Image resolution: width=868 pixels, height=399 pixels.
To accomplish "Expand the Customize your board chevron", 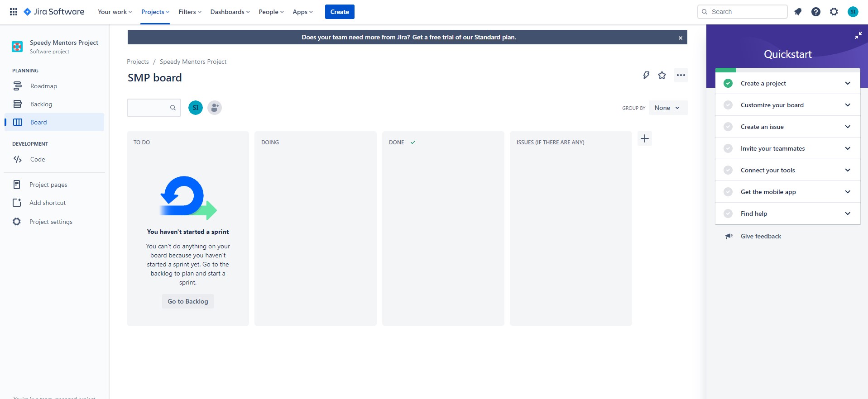I will 848,105.
